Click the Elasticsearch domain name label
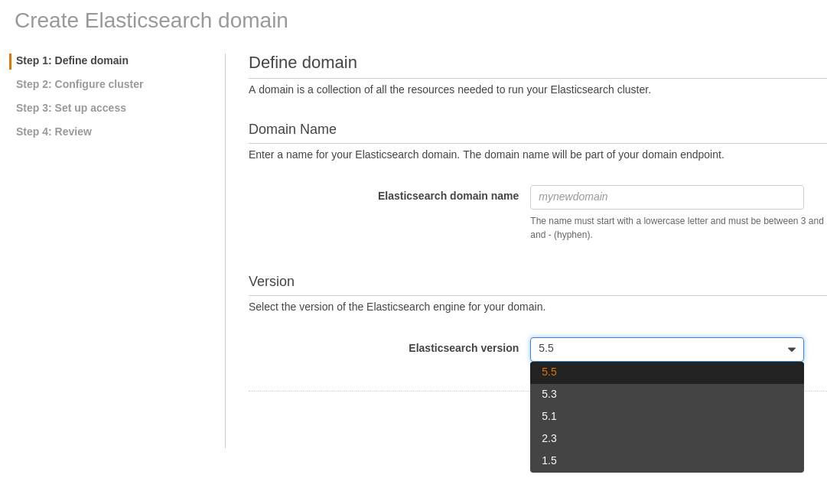The height and width of the screenshot is (504, 827). tap(448, 196)
